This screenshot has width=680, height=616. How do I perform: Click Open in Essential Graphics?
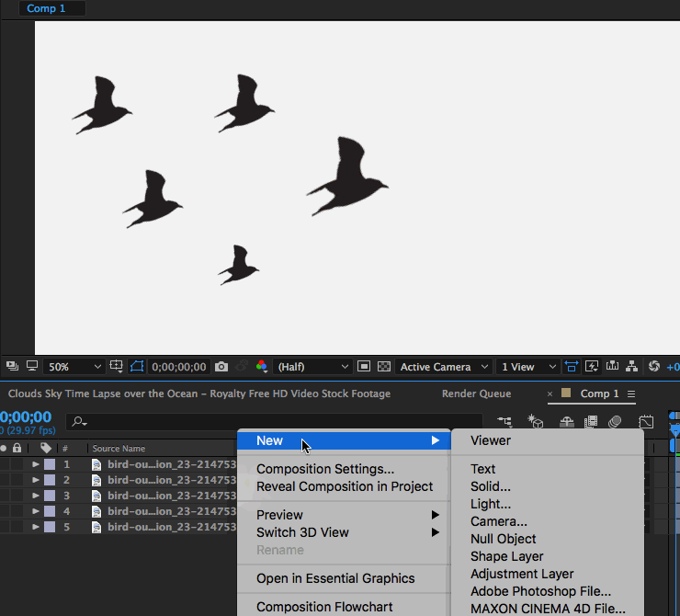[335, 578]
